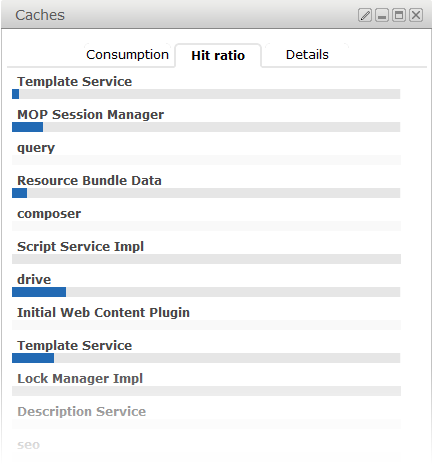The height and width of the screenshot is (465, 433).
Task: Select the query cache label
Action: pyautogui.click(x=36, y=148)
